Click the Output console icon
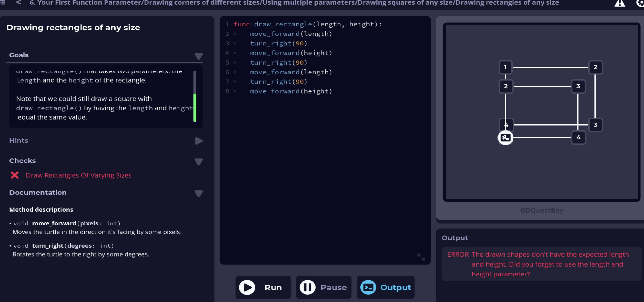 click(x=368, y=287)
